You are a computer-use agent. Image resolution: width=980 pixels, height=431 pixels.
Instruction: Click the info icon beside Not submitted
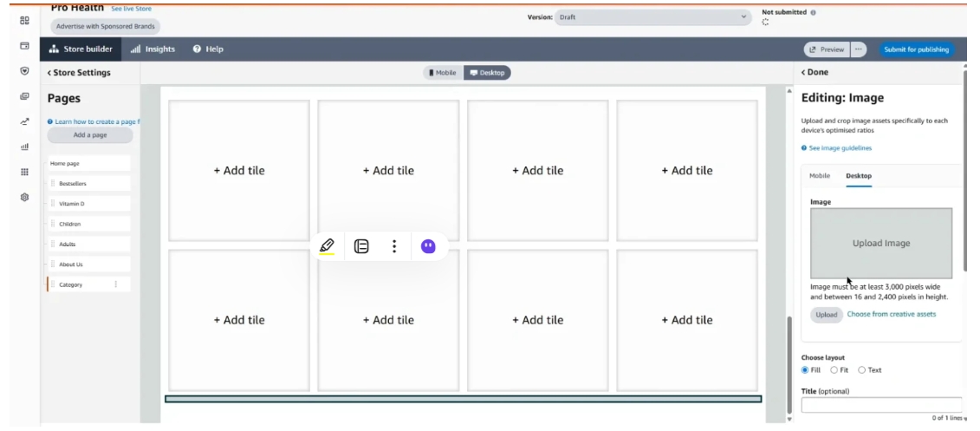pos(813,12)
